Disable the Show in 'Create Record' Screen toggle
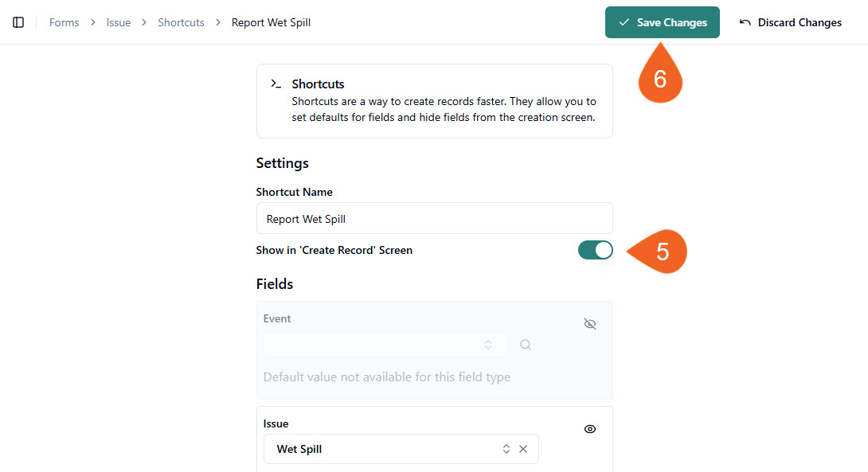The width and height of the screenshot is (868, 472). (x=595, y=250)
